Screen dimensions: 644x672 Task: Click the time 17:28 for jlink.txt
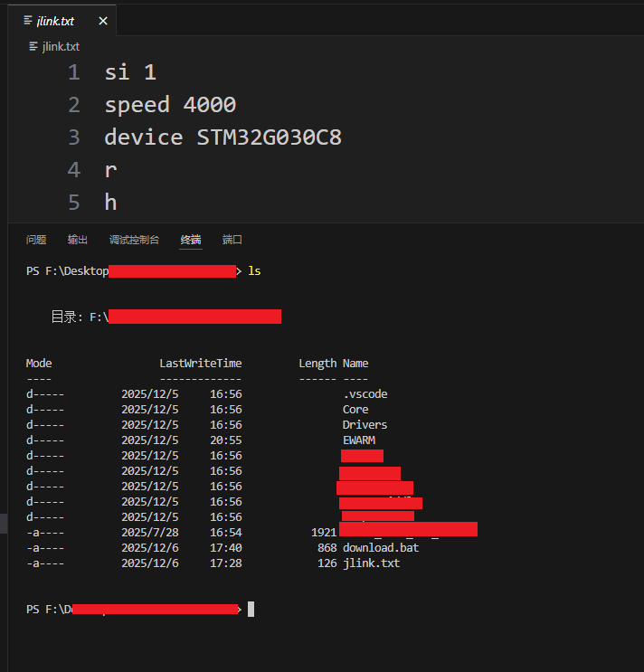[226, 563]
